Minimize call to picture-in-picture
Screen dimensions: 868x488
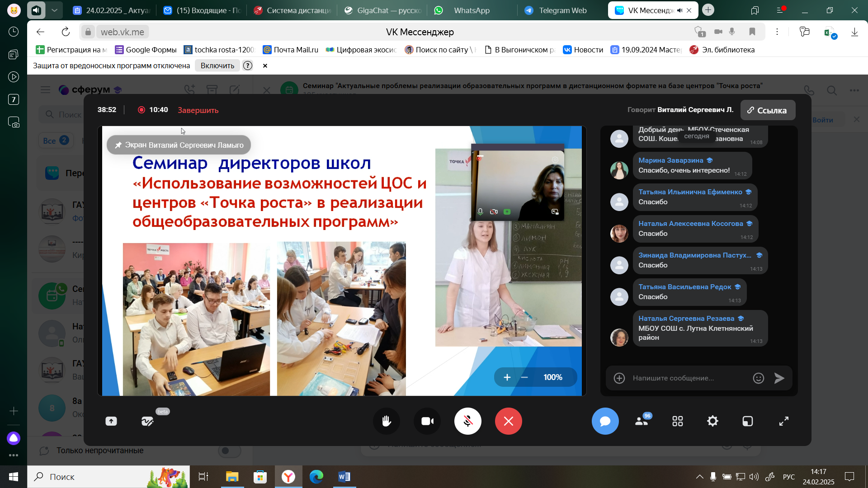tap(748, 421)
